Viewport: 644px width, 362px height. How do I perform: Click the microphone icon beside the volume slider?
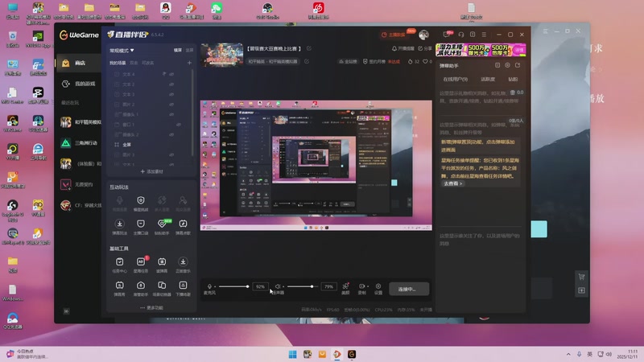pos(209,286)
